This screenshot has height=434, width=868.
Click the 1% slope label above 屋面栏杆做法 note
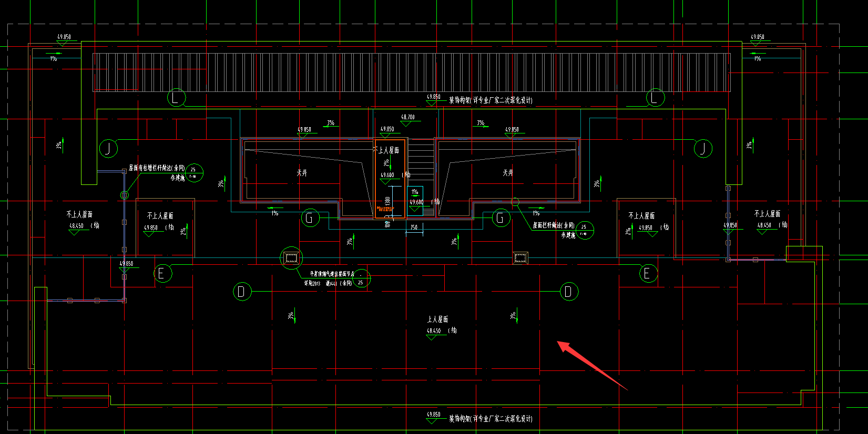pyautogui.click(x=536, y=213)
